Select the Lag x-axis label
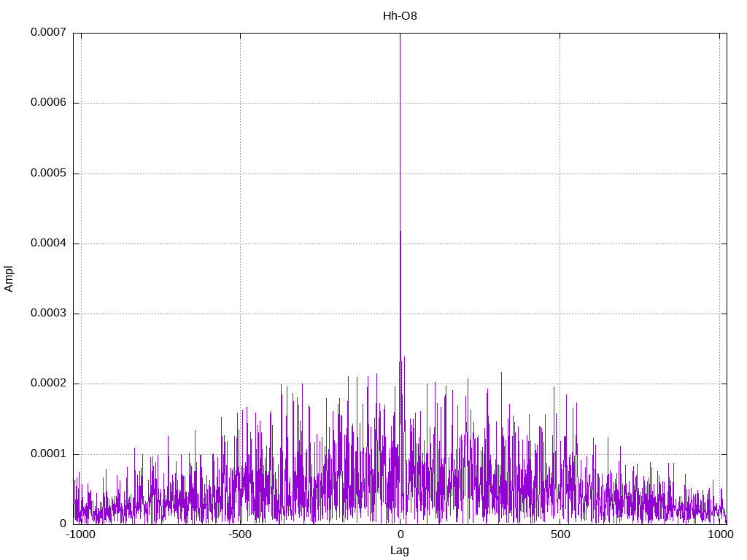The width and height of the screenshot is (747, 560). point(400,551)
